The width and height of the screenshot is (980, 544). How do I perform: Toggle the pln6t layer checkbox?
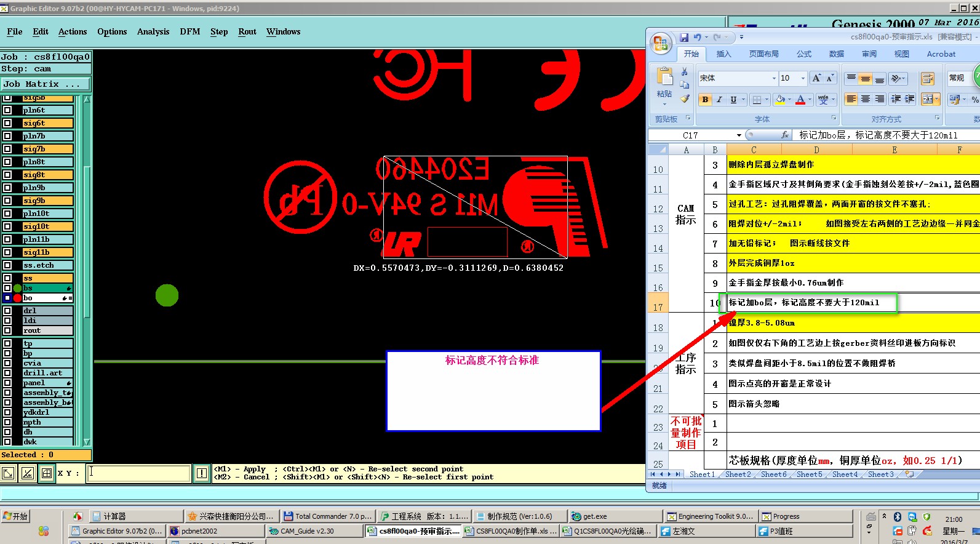tap(7, 110)
